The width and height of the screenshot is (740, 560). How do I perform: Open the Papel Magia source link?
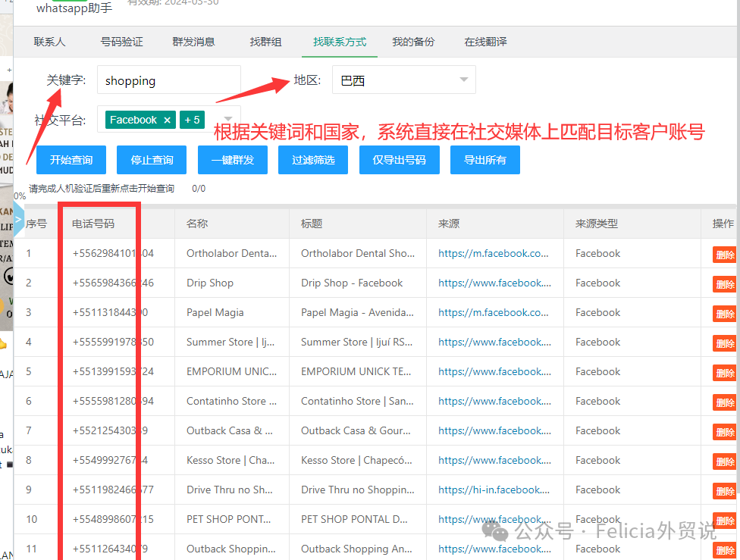click(x=493, y=312)
